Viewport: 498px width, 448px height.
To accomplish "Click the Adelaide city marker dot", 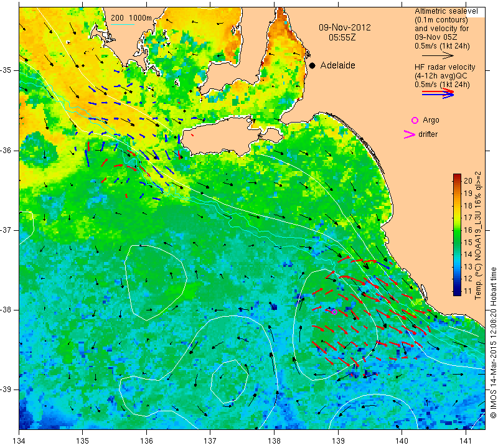I will click(312, 66).
